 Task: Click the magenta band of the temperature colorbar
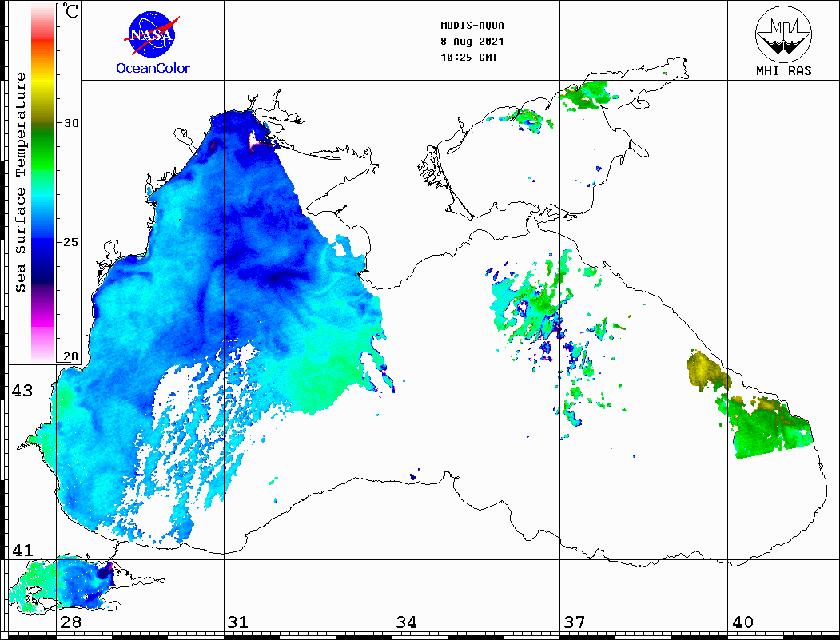click(x=43, y=321)
